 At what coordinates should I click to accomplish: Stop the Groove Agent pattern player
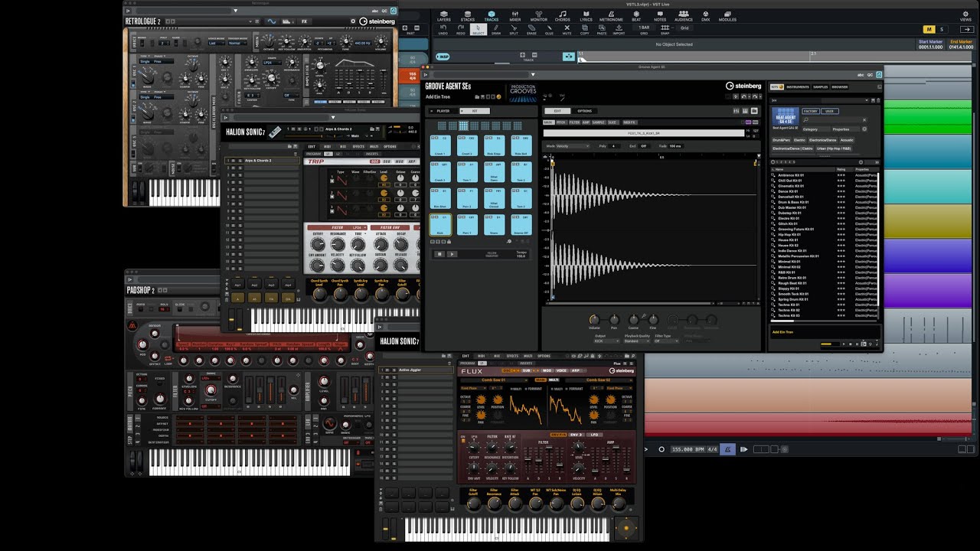(439, 254)
